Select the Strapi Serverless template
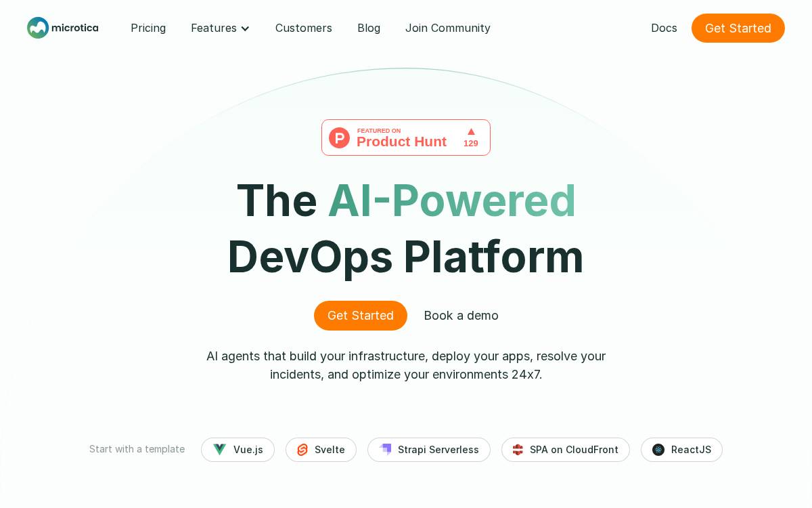812x508 pixels. point(429,450)
